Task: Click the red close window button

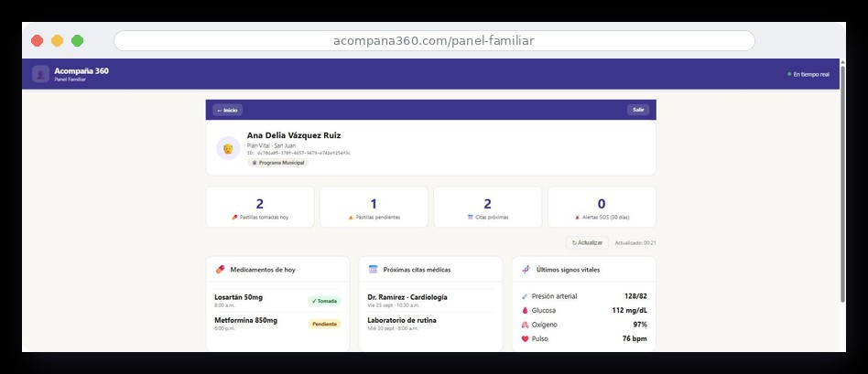Action: 38,40
